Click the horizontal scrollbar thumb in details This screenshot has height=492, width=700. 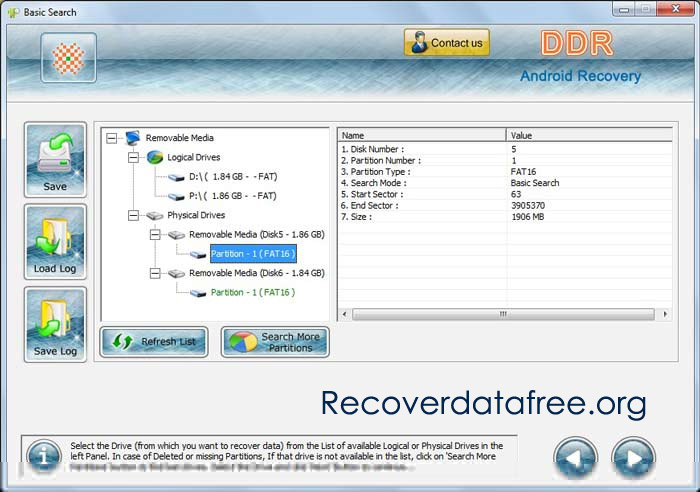point(503,314)
